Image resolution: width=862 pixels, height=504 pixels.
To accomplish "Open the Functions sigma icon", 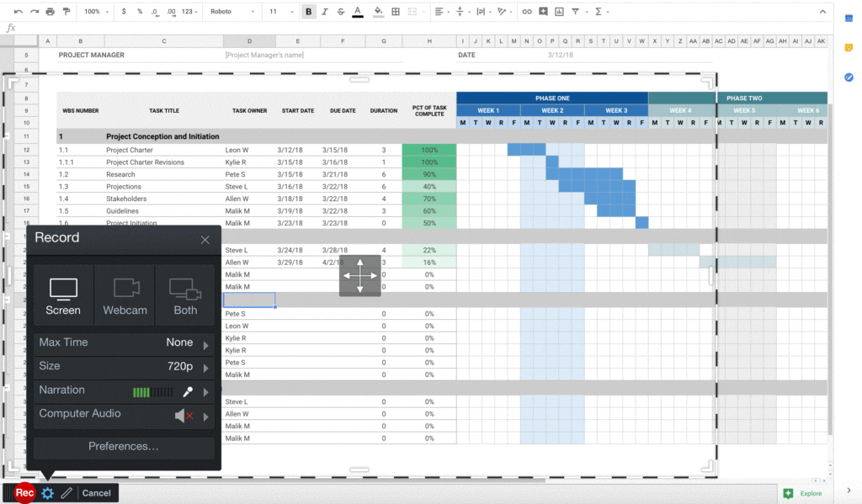I will pyautogui.click(x=599, y=12).
